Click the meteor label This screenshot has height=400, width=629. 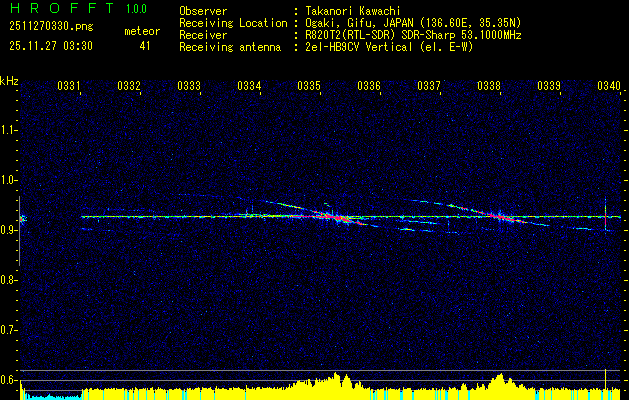point(142,31)
